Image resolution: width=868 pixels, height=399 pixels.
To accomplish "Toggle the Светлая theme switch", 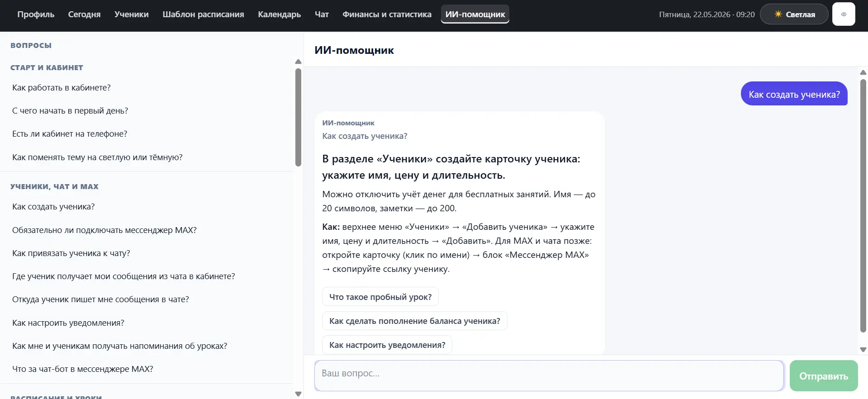I will (794, 14).
